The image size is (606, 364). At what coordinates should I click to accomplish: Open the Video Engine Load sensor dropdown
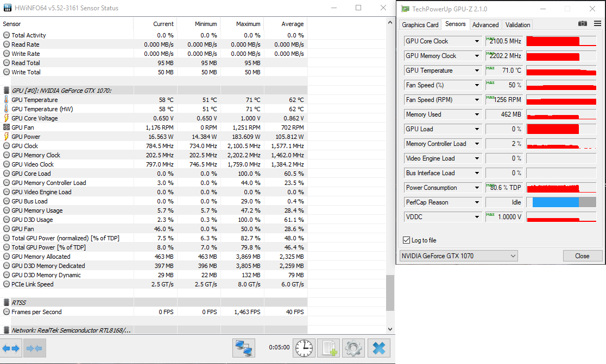[477, 158]
